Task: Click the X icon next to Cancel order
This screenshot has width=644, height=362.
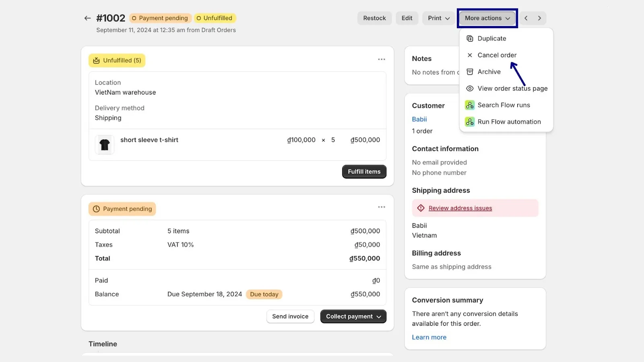Action: pos(470,55)
